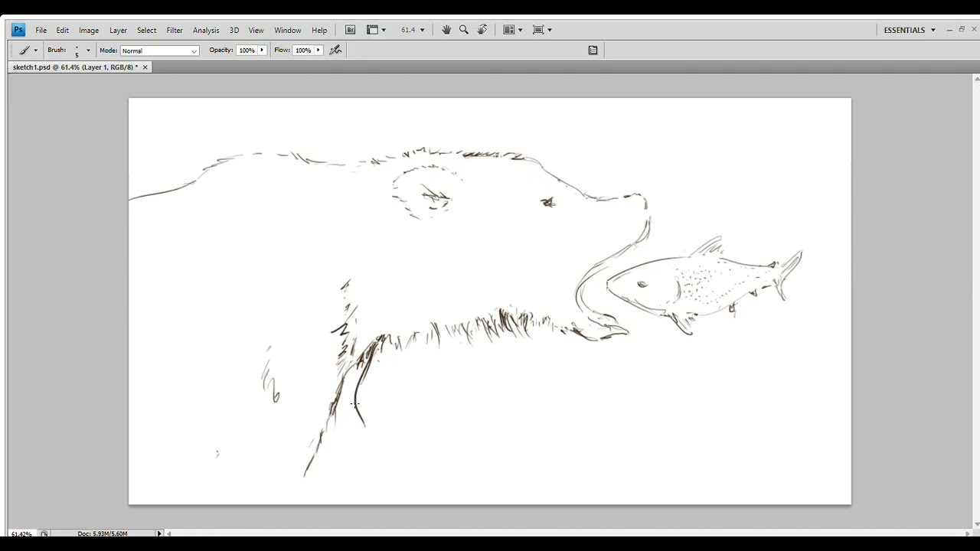This screenshot has height=551, width=980.
Task: Open the Select menu
Action: click(146, 30)
